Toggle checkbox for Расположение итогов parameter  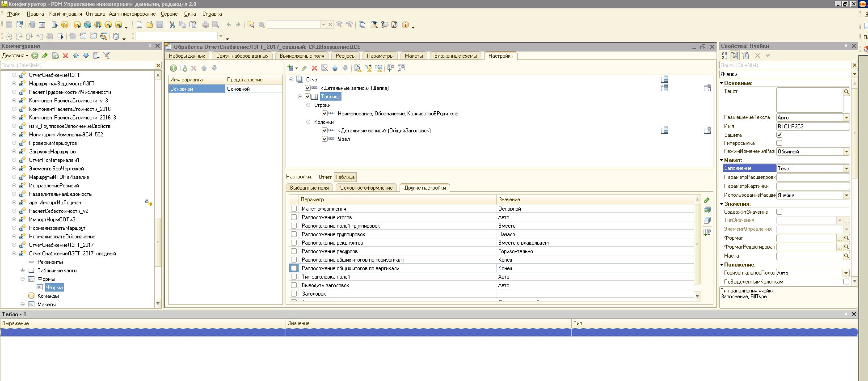click(x=294, y=217)
